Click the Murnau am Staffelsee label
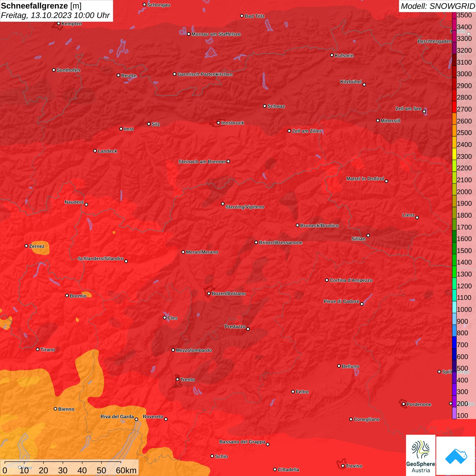 (216, 34)
